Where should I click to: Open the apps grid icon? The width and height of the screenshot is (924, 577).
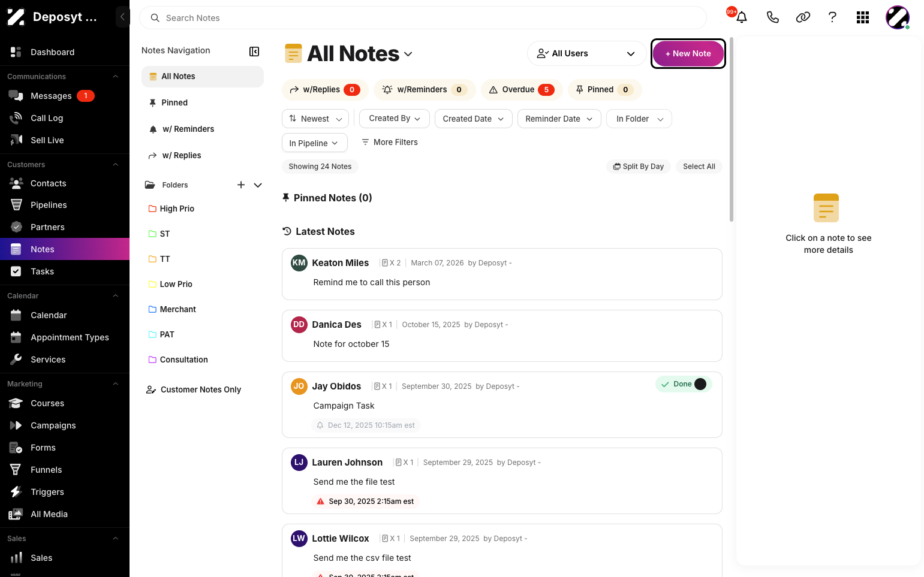[x=863, y=17]
